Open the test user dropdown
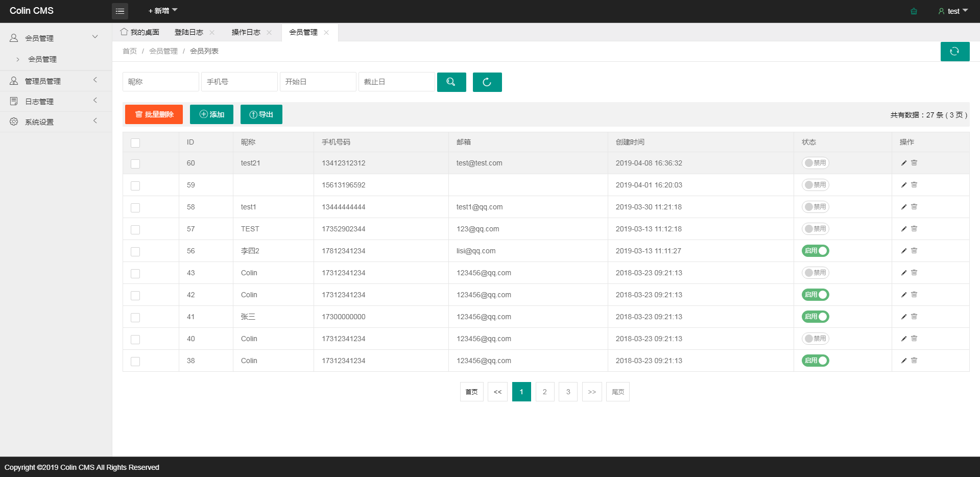The width and height of the screenshot is (980, 477). tap(953, 11)
